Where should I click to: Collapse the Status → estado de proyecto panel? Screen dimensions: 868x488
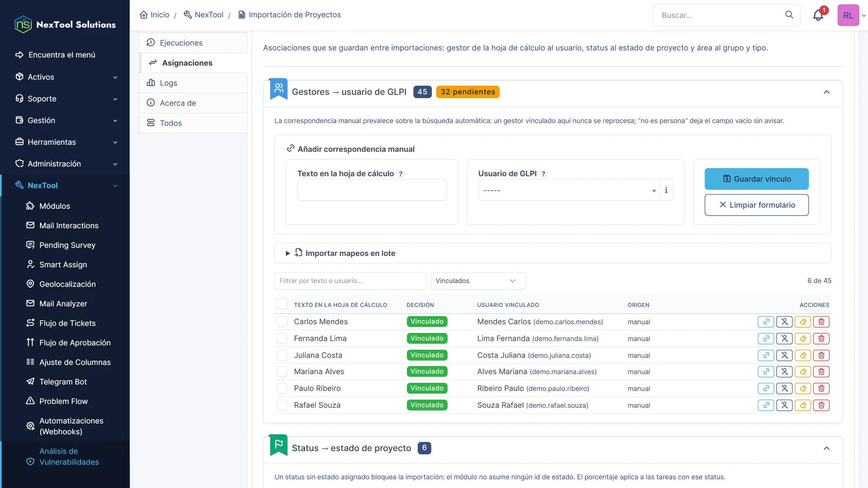click(826, 448)
